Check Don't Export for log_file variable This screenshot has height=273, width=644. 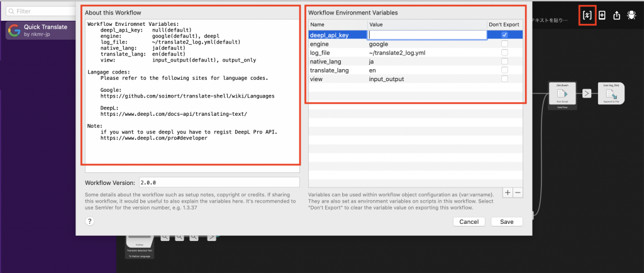[x=504, y=53]
